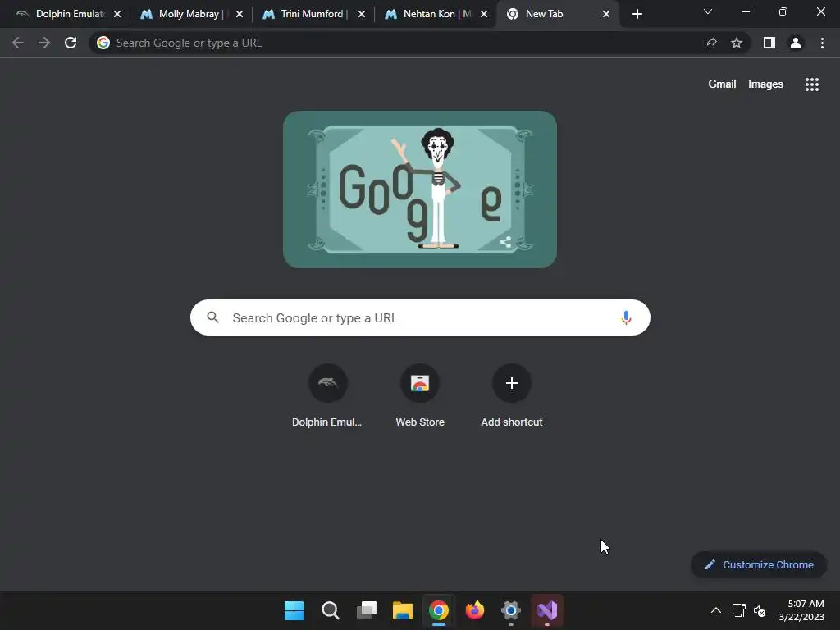Click the Customize Chrome button
Screen dimensions: 840x630
click(x=759, y=564)
